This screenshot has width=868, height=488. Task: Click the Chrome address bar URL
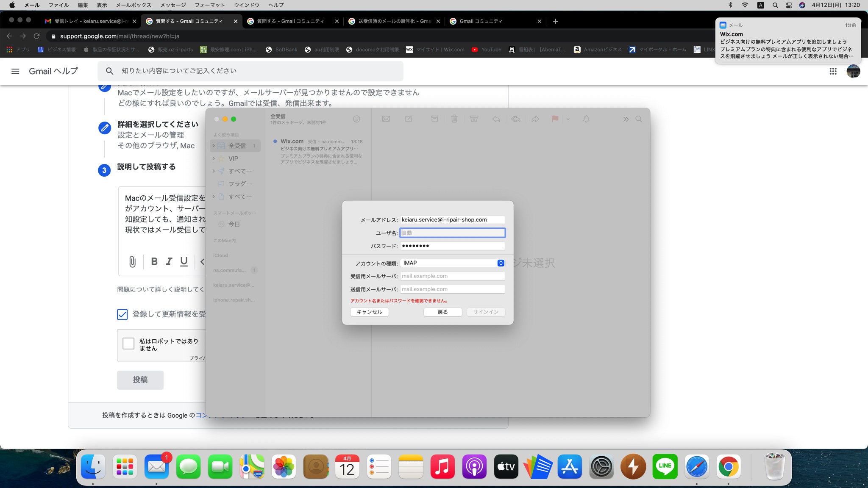pyautogui.click(x=120, y=36)
